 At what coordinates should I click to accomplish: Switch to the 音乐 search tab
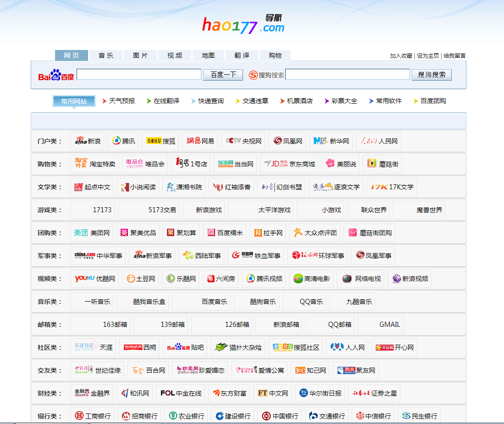[106, 55]
